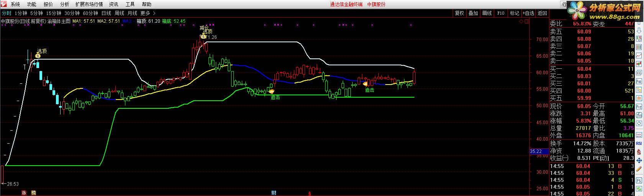Open the 工具 menu
The height and width of the screenshot is (196, 644).
coord(130,4)
